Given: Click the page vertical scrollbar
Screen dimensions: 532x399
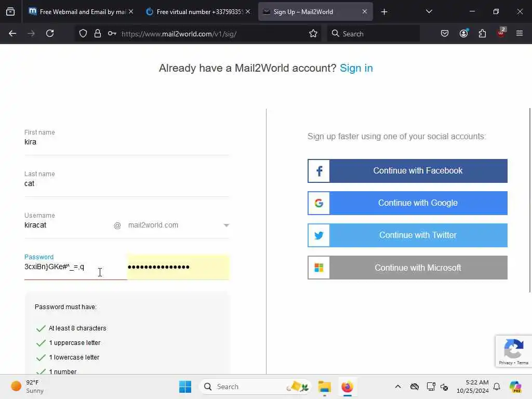Looking at the screenshot, I should click(x=529, y=200).
